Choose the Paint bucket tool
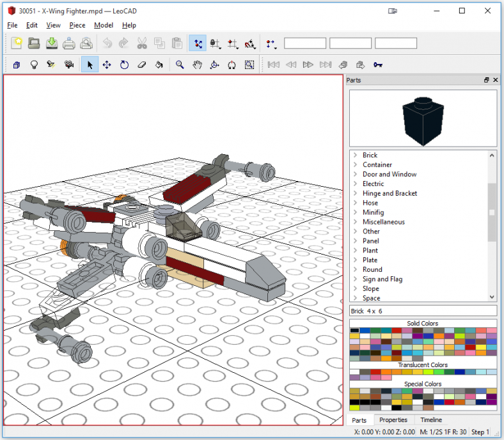Screen dimensions: 504x440 [x=159, y=65]
